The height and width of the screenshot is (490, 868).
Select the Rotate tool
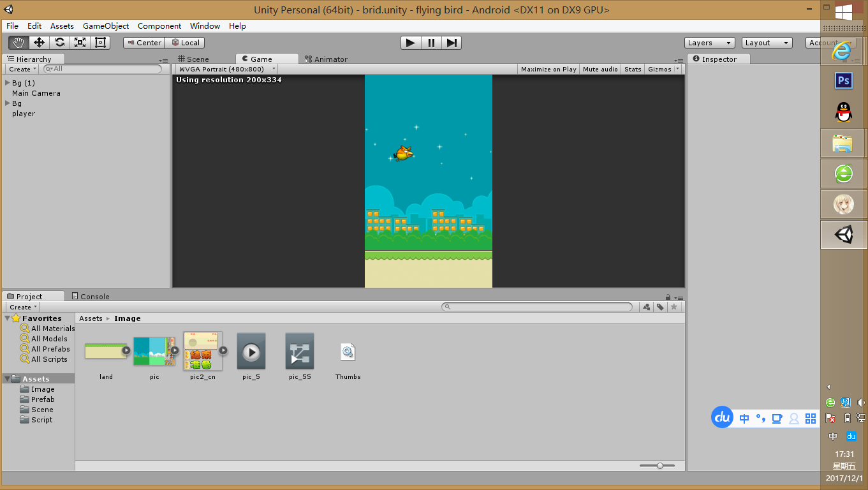point(59,42)
